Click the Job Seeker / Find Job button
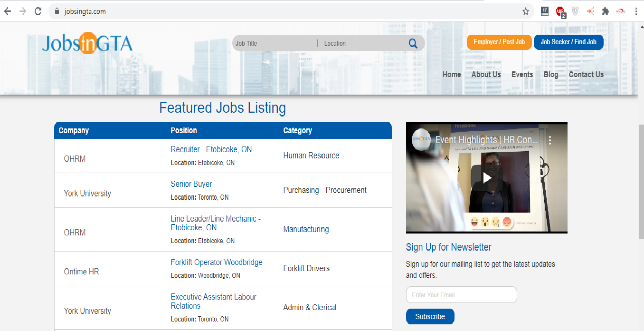644x331 pixels. (568, 42)
